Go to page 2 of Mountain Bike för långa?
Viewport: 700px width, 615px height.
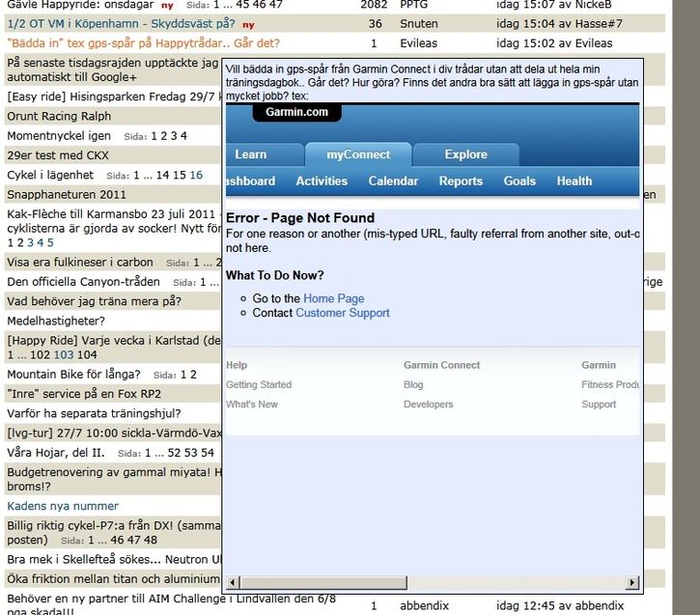[x=193, y=374]
